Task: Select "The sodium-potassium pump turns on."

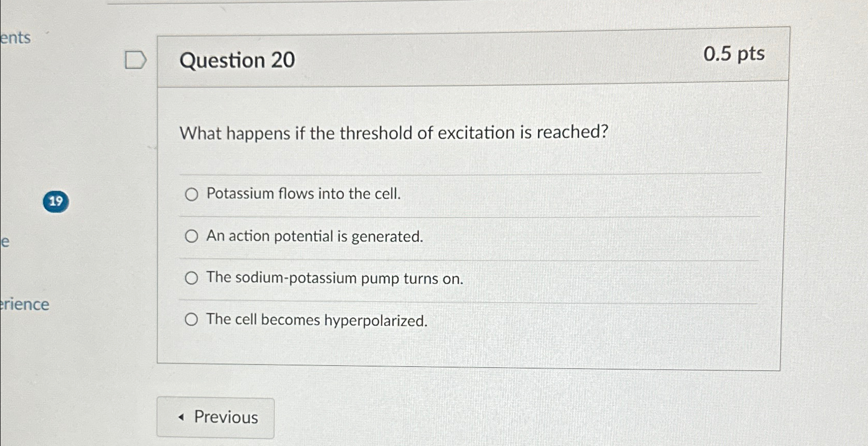Action: (193, 278)
